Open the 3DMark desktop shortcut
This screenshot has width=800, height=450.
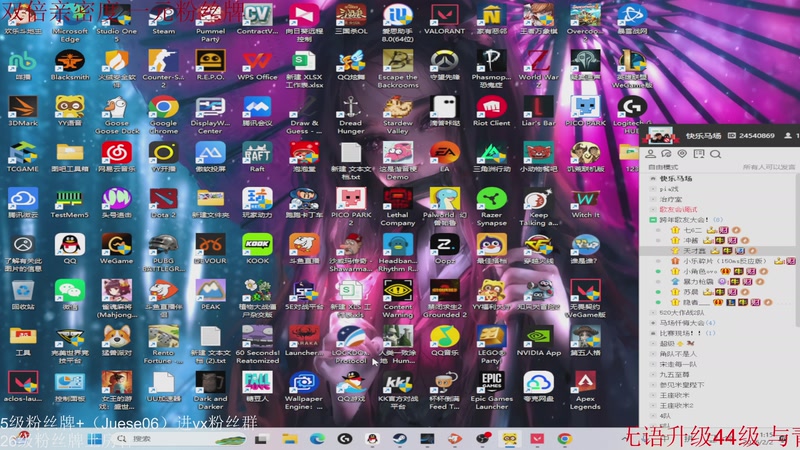click(23, 111)
